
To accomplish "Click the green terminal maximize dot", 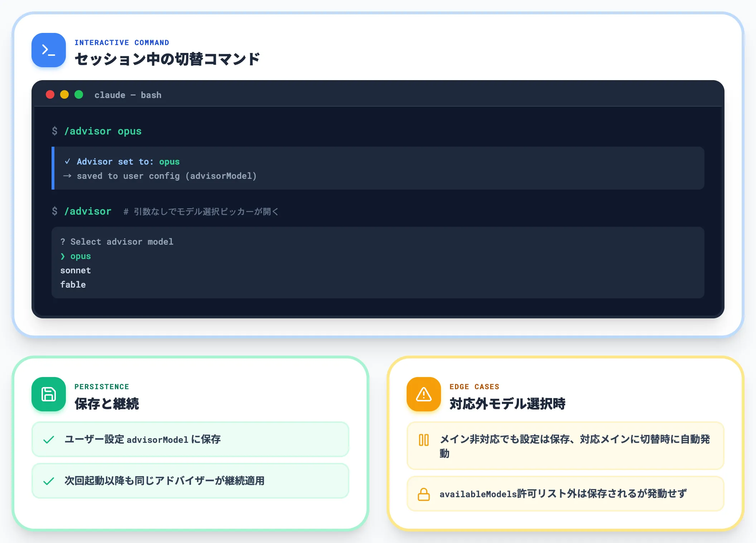I will (79, 94).
